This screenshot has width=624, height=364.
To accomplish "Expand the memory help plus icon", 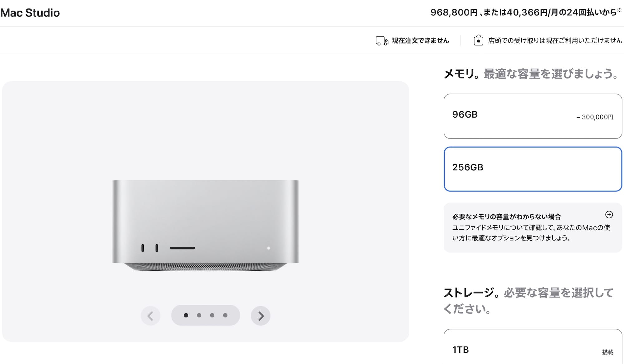I will (609, 215).
